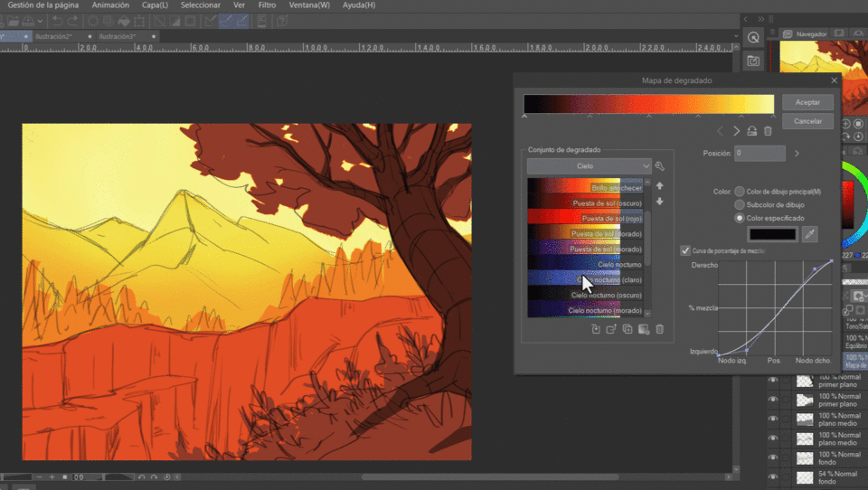Click the undo arrow in the top toolbar

tap(57, 21)
